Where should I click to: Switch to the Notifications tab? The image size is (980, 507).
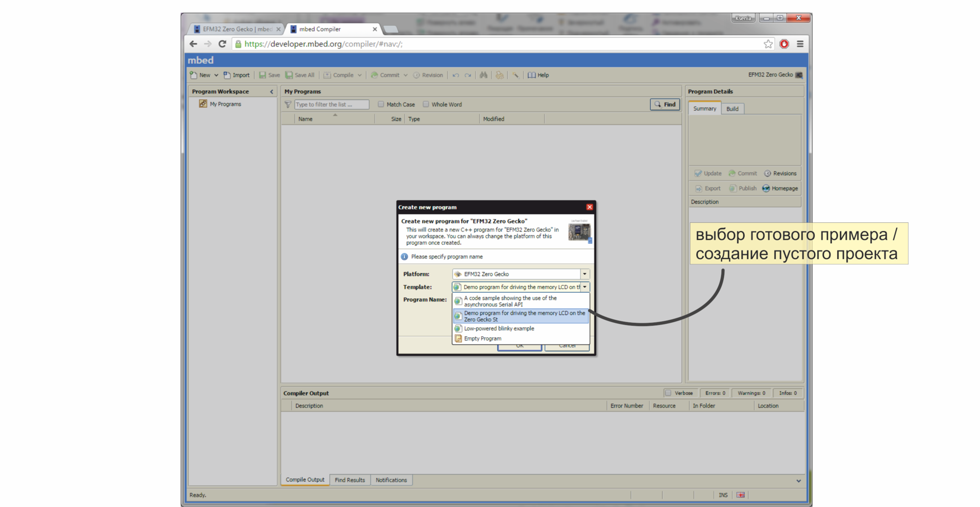[x=391, y=480]
